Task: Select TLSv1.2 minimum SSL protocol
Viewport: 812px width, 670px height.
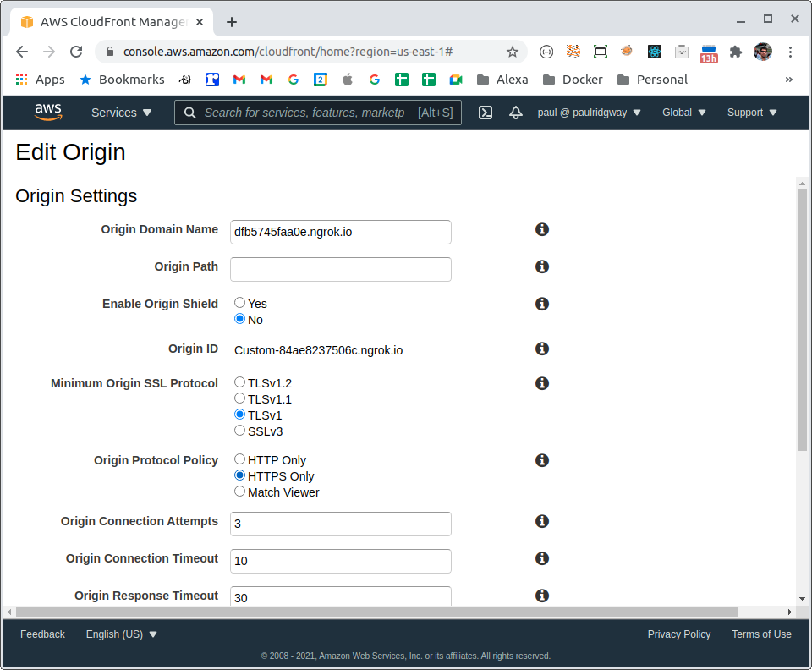Action: (x=239, y=382)
